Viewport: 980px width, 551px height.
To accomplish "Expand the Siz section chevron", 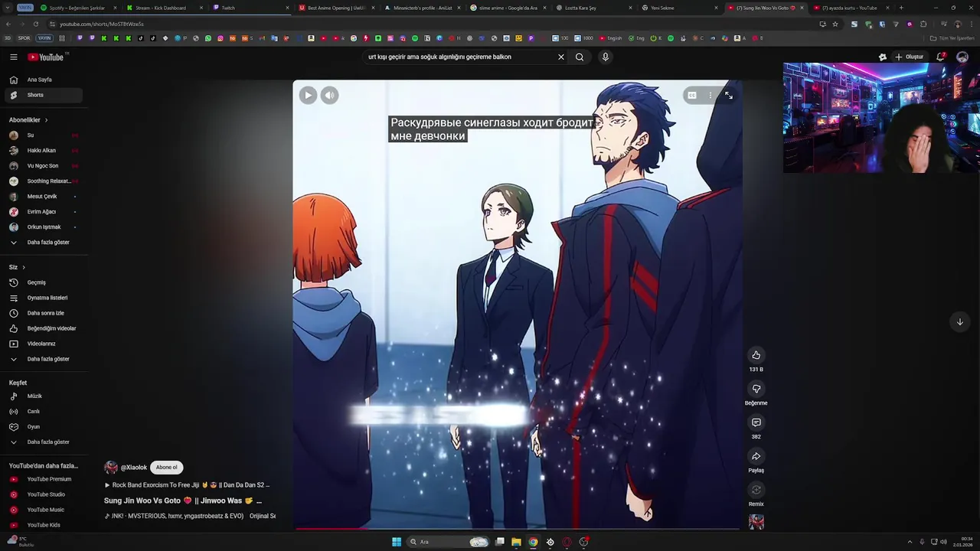I will pos(24,267).
